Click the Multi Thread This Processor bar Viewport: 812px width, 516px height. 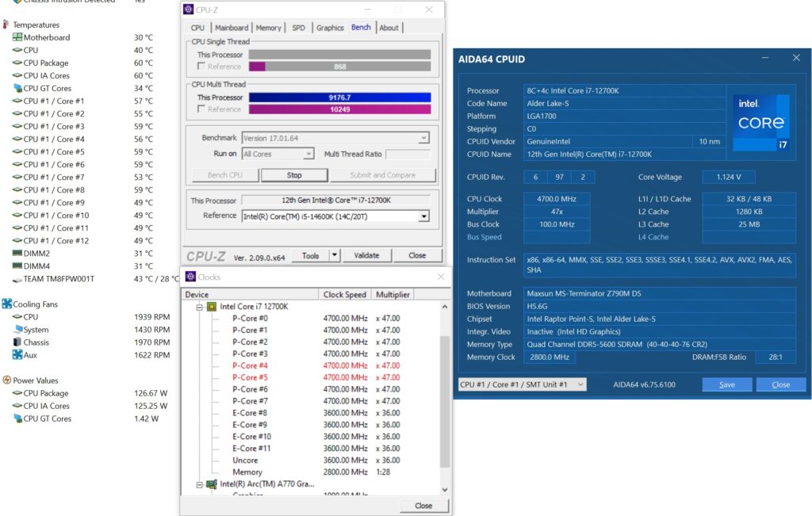click(339, 97)
